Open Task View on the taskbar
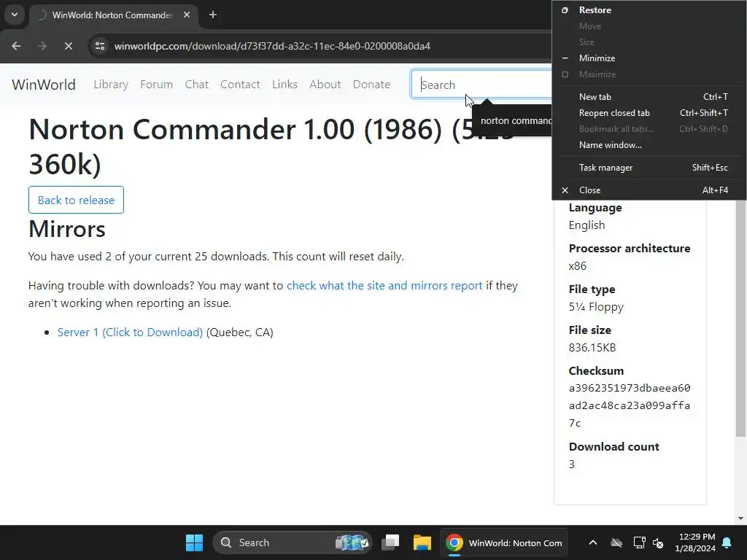 click(391, 542)
